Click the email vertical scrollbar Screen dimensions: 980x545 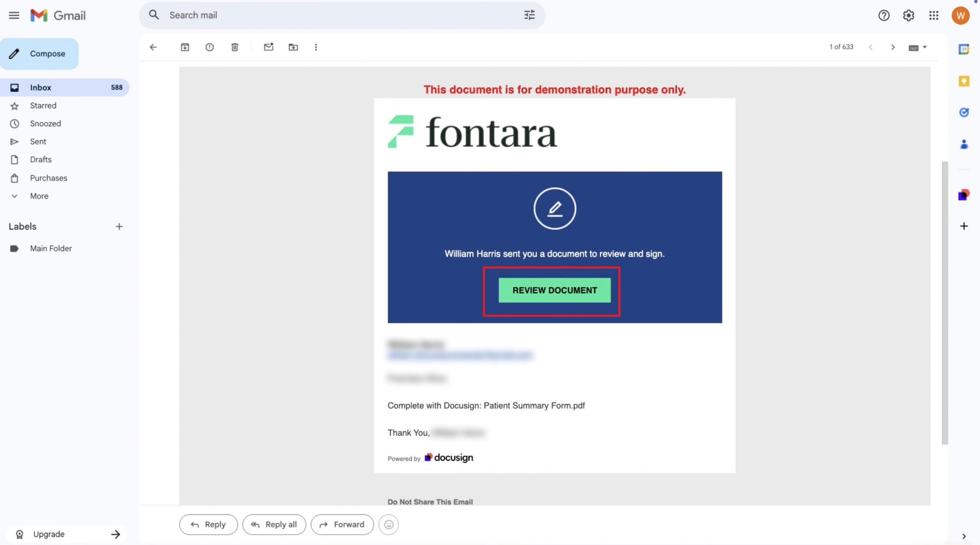tap(945, 303)
